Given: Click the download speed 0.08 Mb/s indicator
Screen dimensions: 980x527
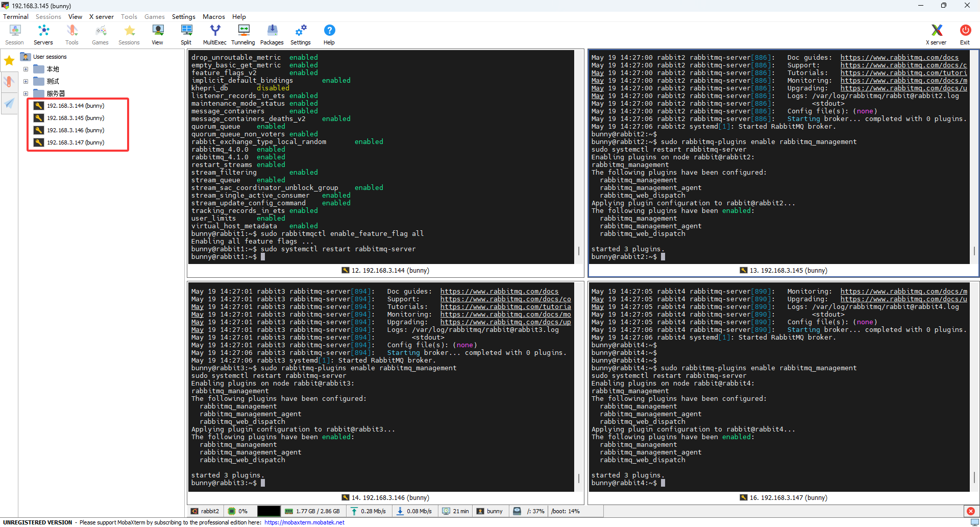Looking at the screenshot, I should (414, 511).
